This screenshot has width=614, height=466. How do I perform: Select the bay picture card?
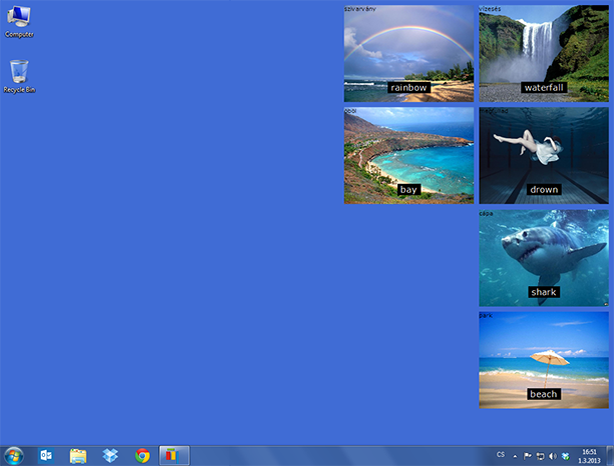(x=409, y=155)
